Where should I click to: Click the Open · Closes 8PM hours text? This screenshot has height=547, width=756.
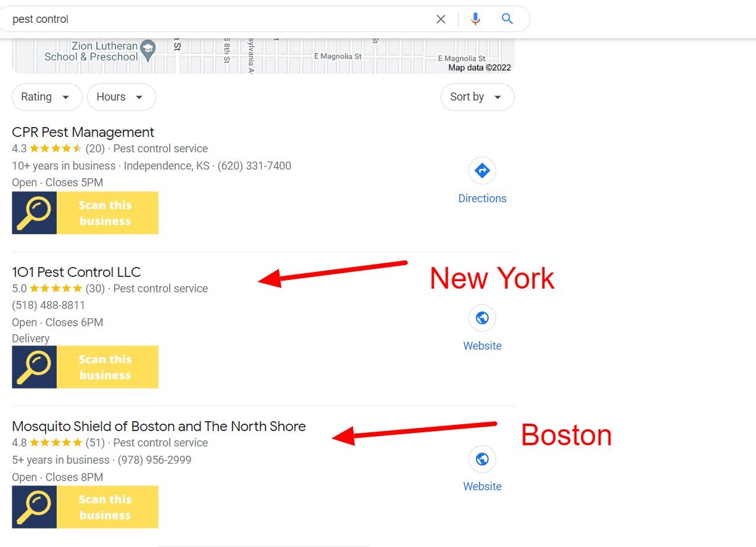(x=57, y=477)
